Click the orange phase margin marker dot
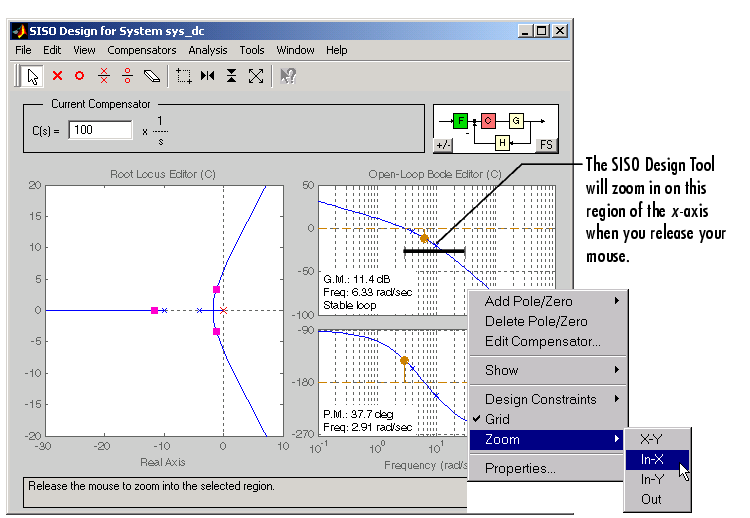This screenshot has height=518, width=750. [x=405, y=361]
